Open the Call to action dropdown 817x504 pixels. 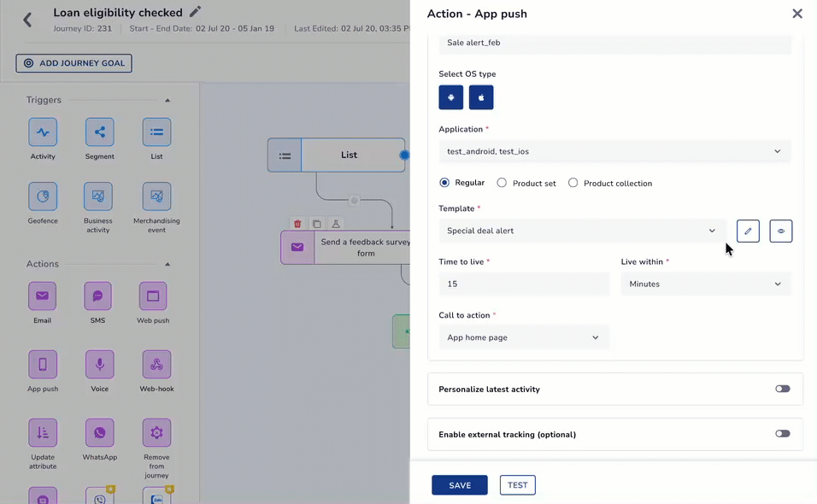click(524, 337)
